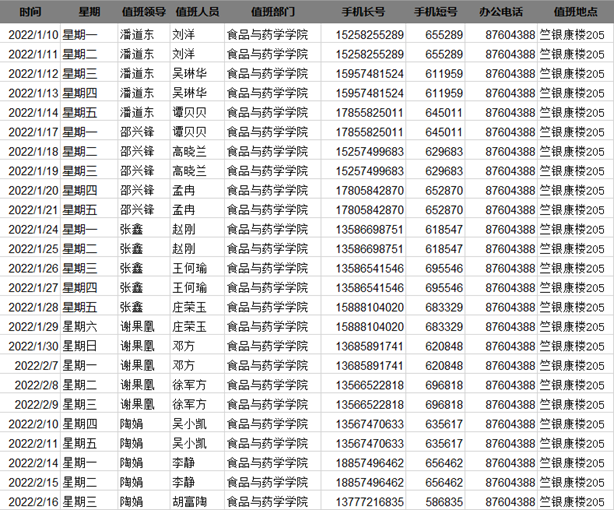Click 张鑫 in the 2022/1/24 row

pos(132,229)
